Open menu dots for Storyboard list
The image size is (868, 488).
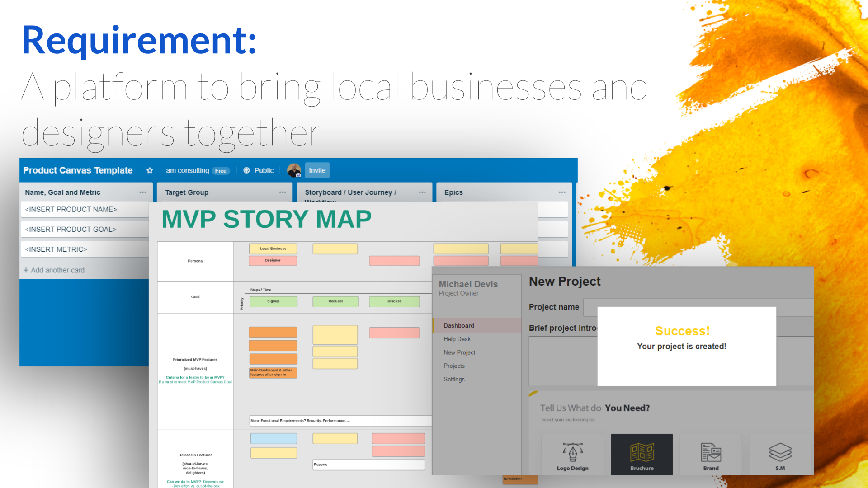point(422,192)
